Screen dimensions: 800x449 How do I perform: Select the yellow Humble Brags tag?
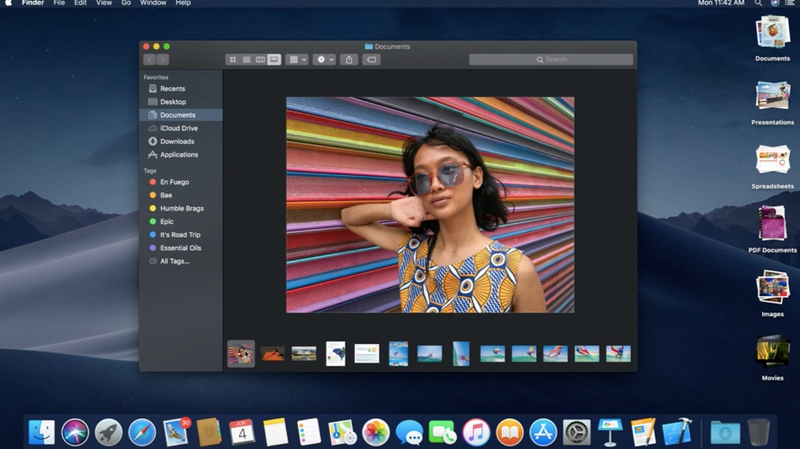pos(181,208)
